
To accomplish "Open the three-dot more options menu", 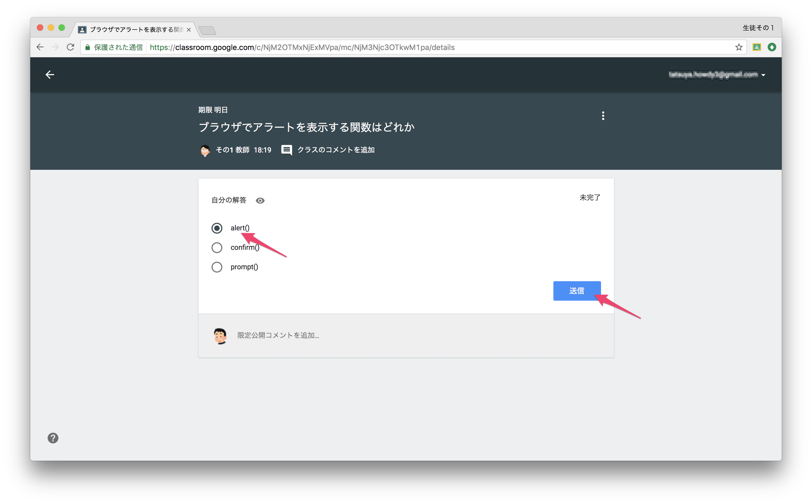I will (x=603, y=116).
